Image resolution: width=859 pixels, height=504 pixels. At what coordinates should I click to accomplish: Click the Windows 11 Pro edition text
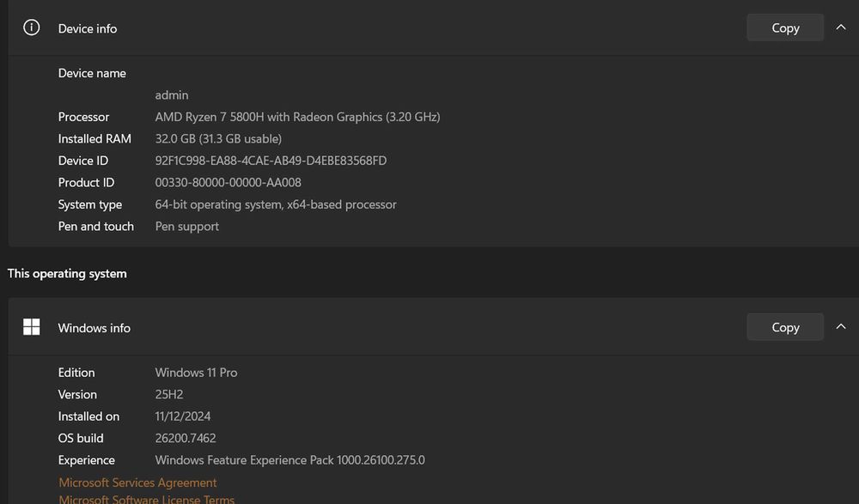pos(196,373)
